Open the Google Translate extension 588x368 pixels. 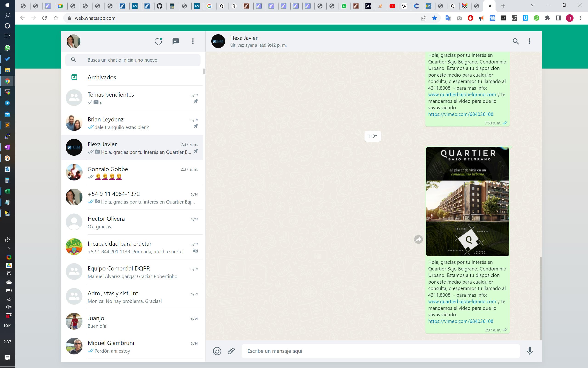coord(448,18)
